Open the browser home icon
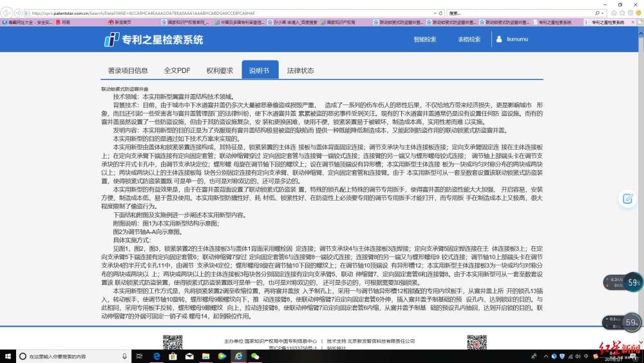 click(x=614, y=13)
